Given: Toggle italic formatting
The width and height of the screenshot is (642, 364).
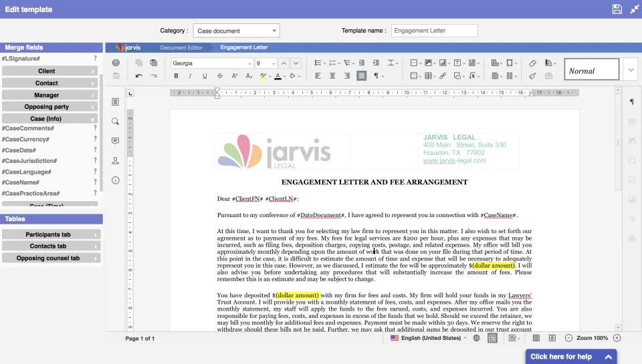Looking at the screenshot, I should (x=191, y=76).
